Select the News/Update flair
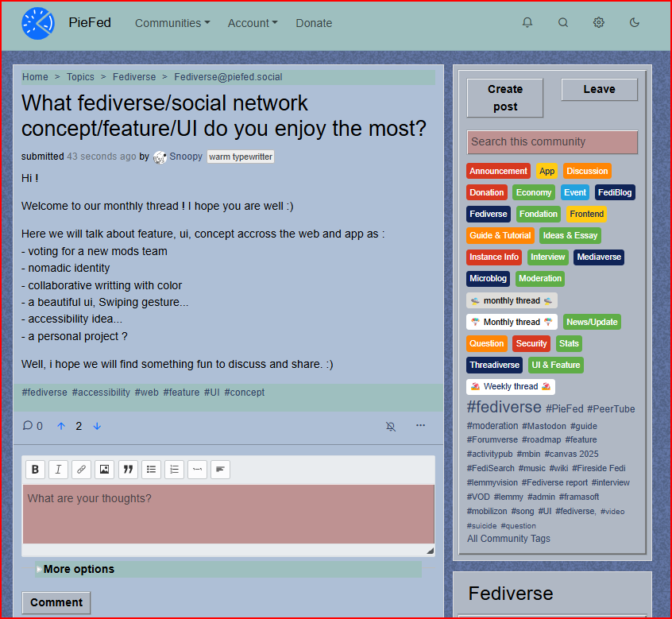Screen dimensions: 672x619 tap(592, 322)
